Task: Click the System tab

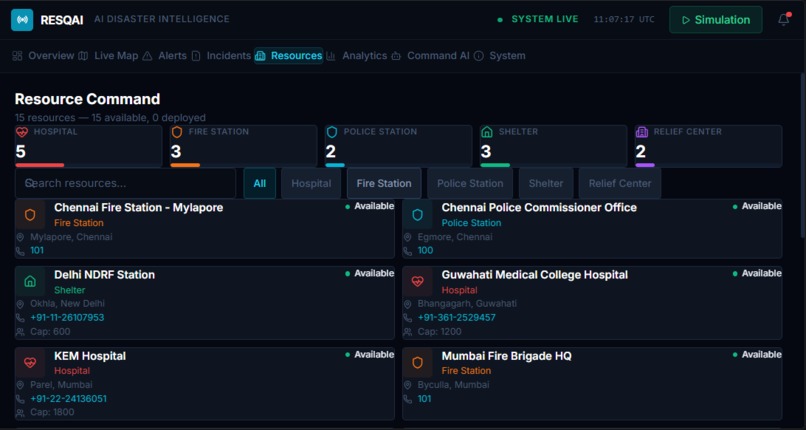Action: click(500, 56)
